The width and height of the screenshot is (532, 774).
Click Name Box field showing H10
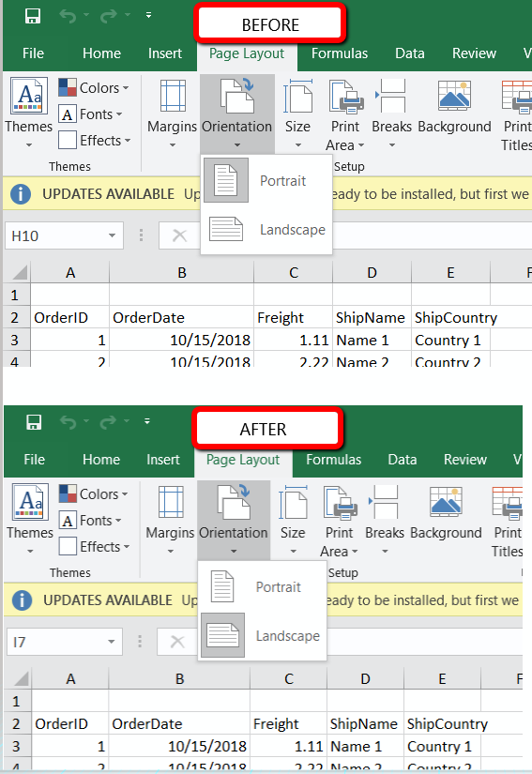pyautogui.click(x=55, y=235)
